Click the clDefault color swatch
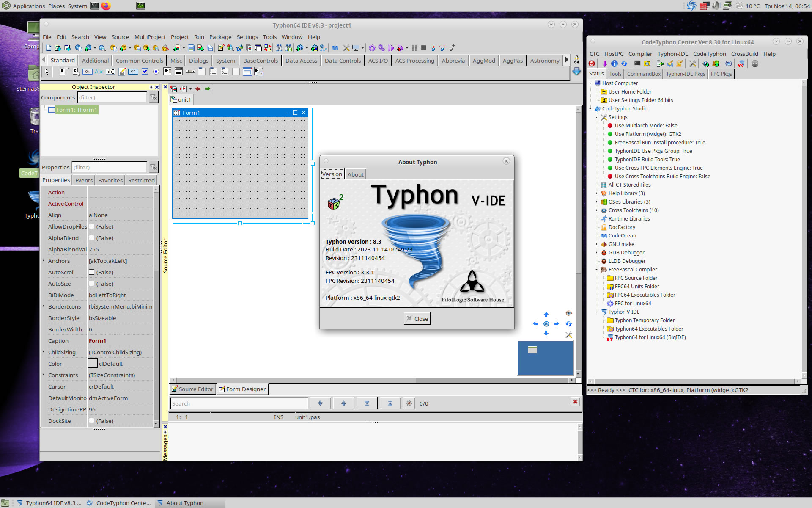 [93, 364]
